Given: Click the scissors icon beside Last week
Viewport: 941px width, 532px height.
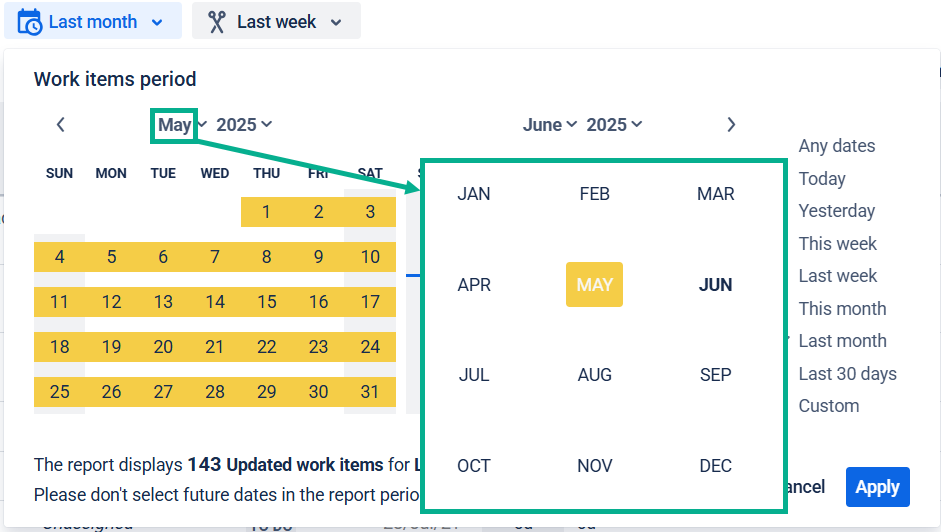Looking at the screenshot, I should pos(216,22).
